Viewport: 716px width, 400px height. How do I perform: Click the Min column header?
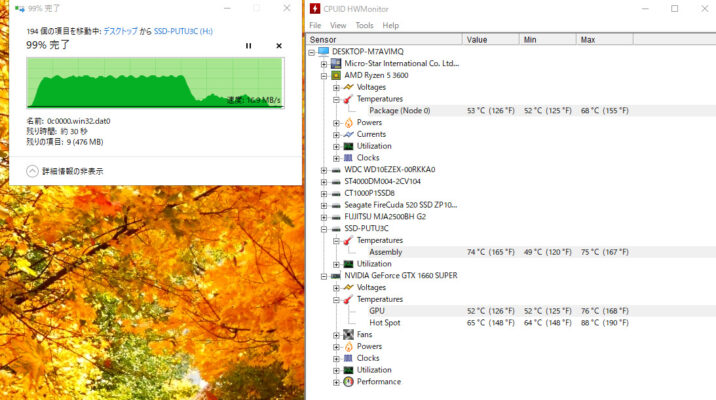coord(548,40)
